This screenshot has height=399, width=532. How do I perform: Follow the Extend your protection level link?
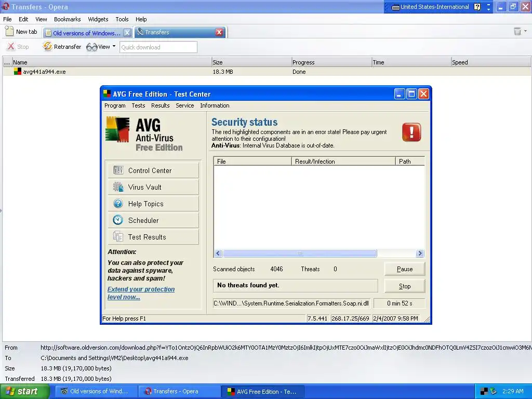(x=141, y=293)
